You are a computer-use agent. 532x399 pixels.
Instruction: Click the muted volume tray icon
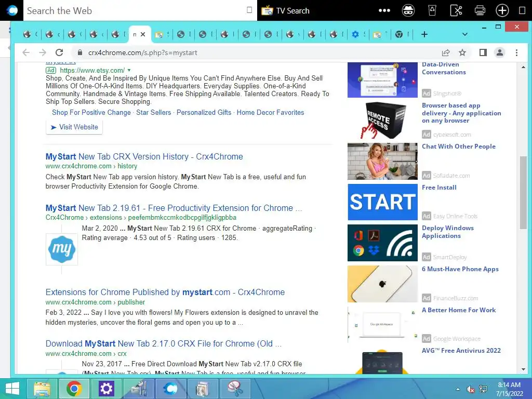(x=470, y=389)
